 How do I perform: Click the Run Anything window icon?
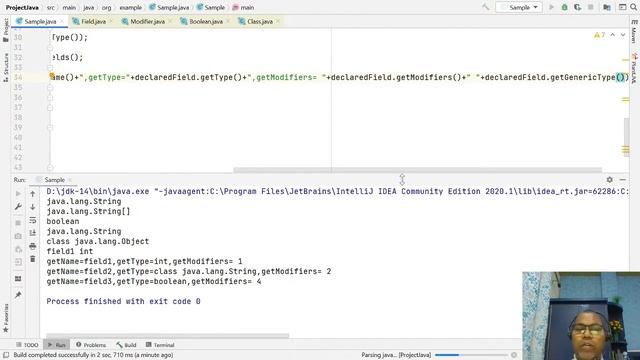coord(622,7)
